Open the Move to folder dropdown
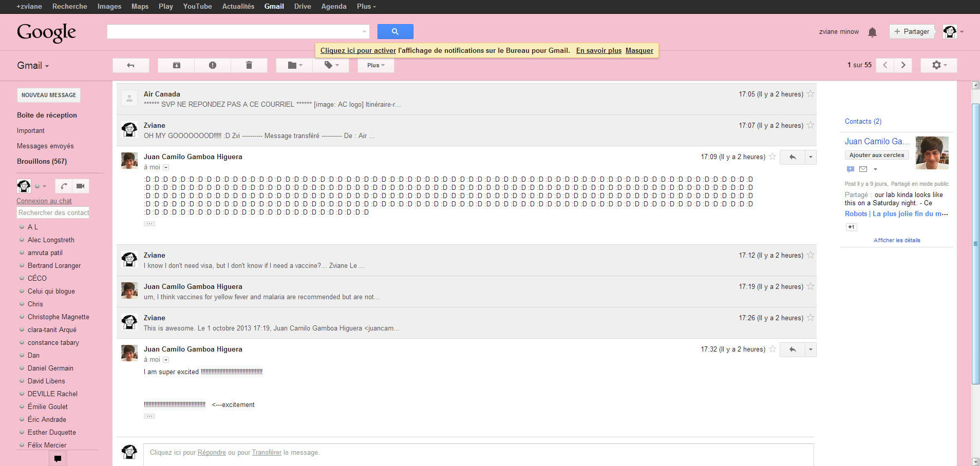980x466 pixels. [x=294, y=65]
